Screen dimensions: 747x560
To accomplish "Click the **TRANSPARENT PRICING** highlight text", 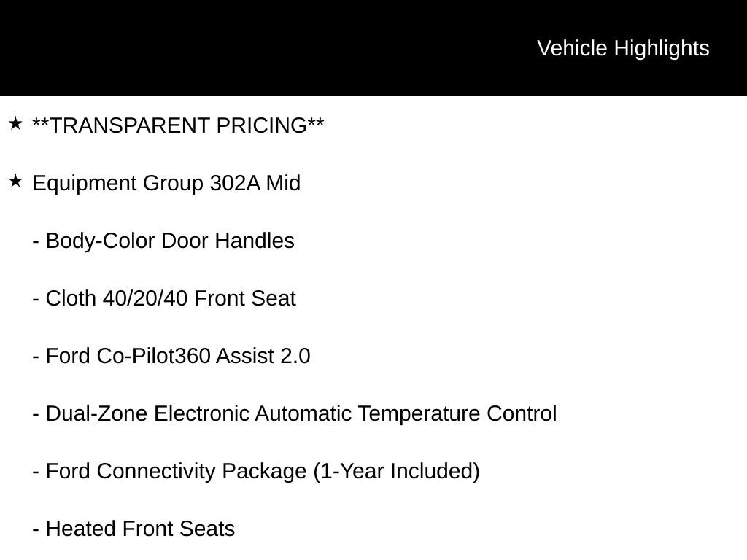I will click(178, 125).
